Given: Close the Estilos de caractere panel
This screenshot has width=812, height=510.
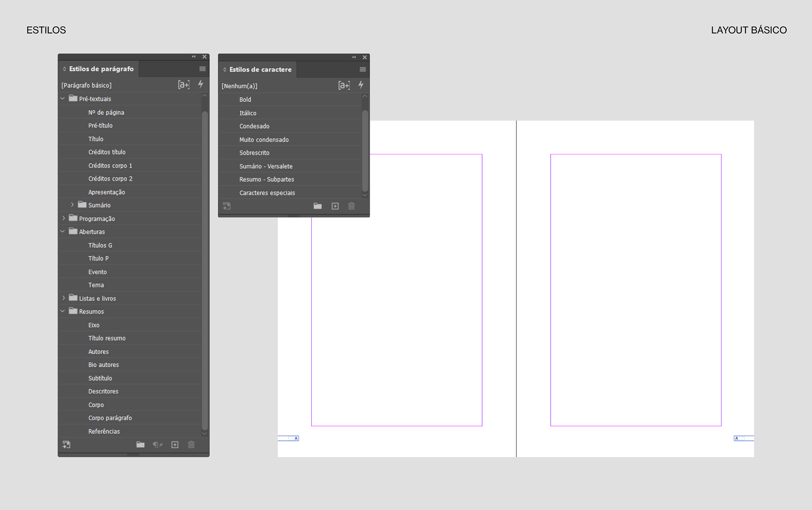Looking at the screenshot, I should (x=365, y=57).
